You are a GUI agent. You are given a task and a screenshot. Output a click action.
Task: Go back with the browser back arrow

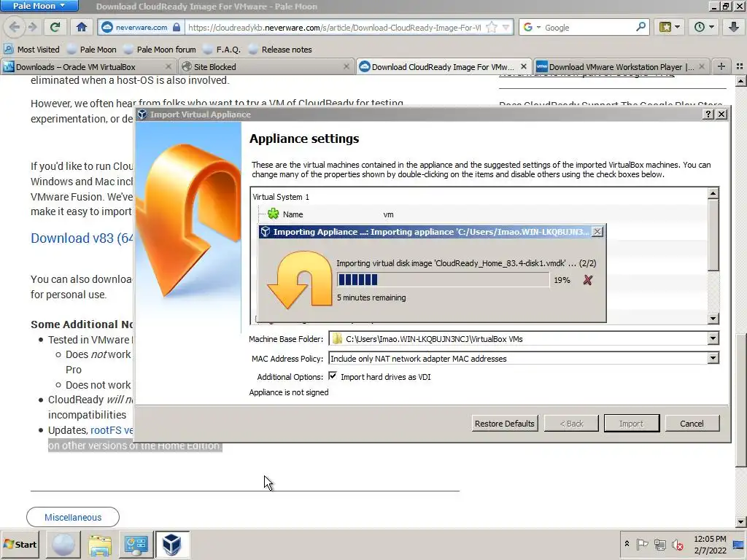[15, 27]
